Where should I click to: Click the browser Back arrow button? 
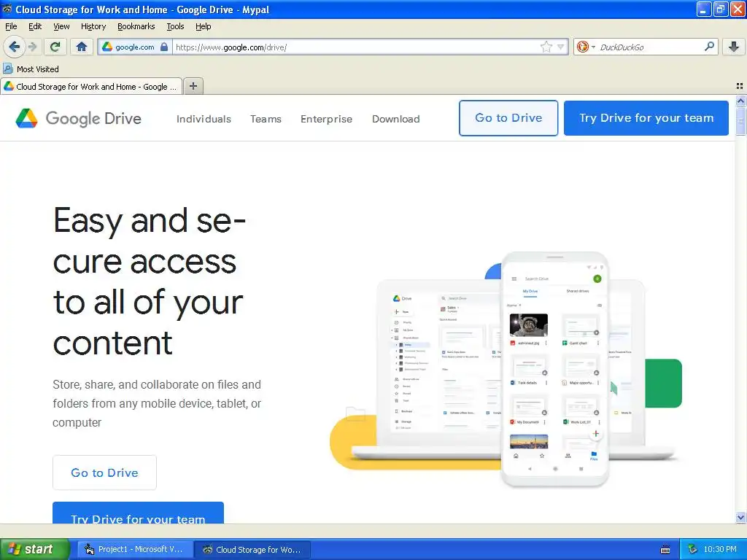[14, 47]
